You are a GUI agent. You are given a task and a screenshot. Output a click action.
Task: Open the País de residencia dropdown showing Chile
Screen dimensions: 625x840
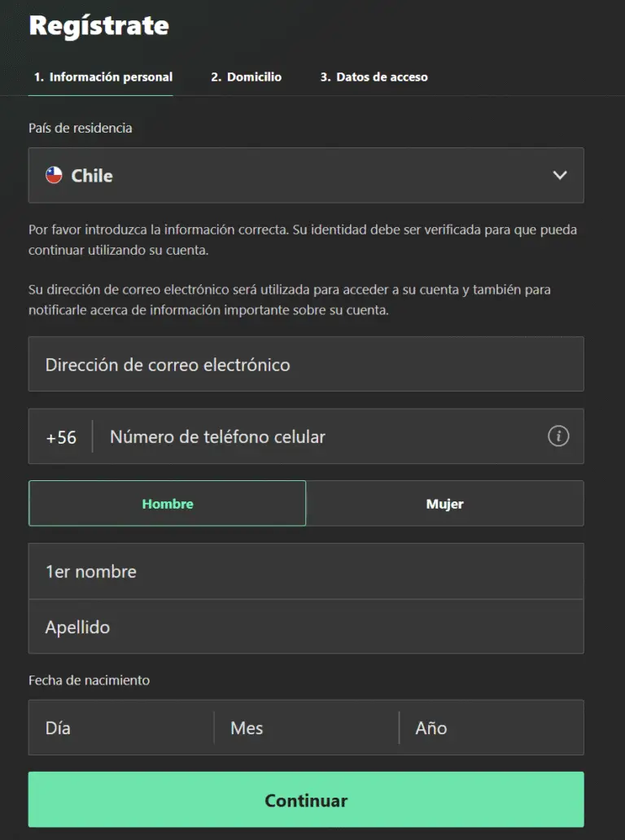coord(305,175)
